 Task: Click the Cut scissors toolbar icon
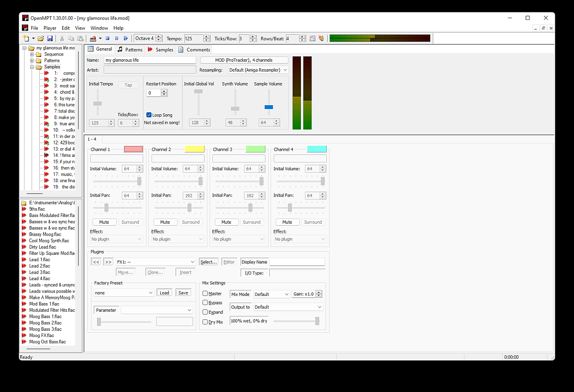pyautogui.click(x=62, y=38)
